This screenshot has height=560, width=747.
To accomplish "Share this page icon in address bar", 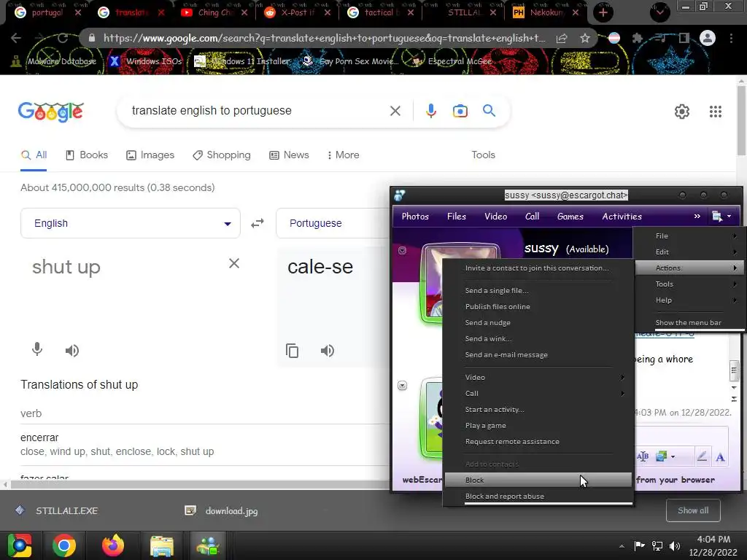I will 562,38.
